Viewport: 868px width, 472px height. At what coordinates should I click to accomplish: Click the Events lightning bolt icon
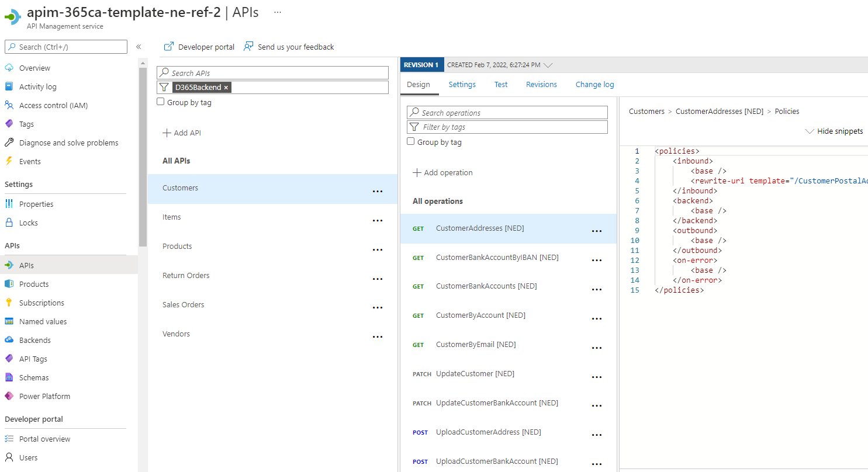[x=9, y=161]
